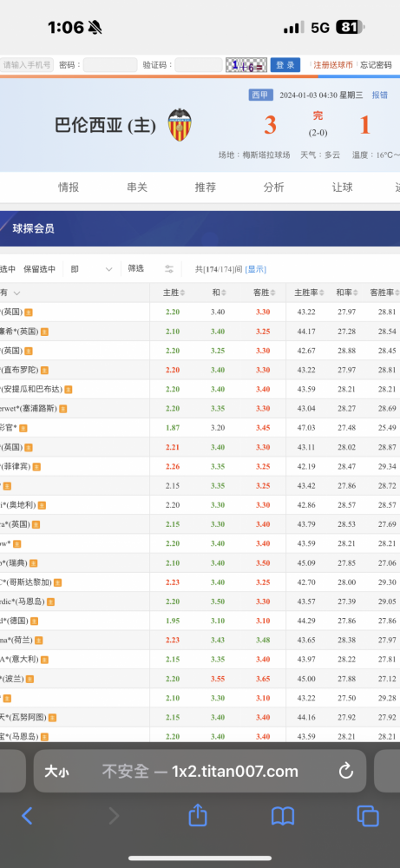Screen dimensions: 400x868
Task: Click the company row rdic*(马恩岛)
Action: 23,602
